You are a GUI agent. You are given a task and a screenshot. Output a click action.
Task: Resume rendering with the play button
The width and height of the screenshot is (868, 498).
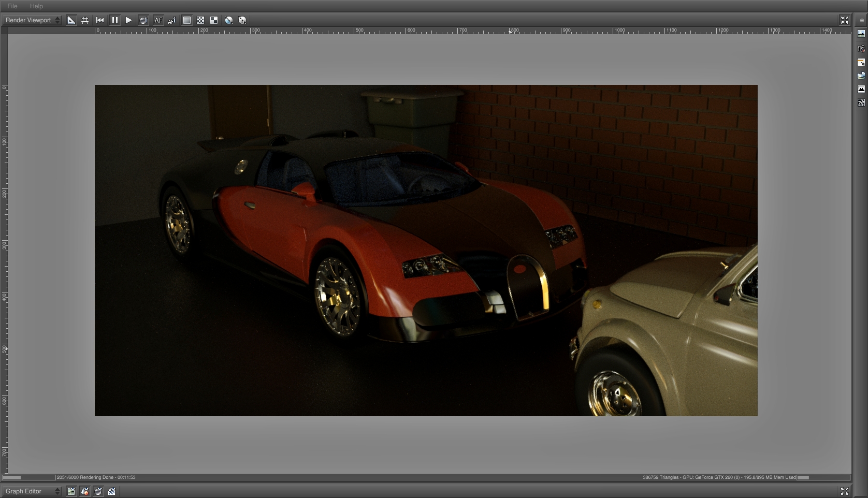point(129,20)
